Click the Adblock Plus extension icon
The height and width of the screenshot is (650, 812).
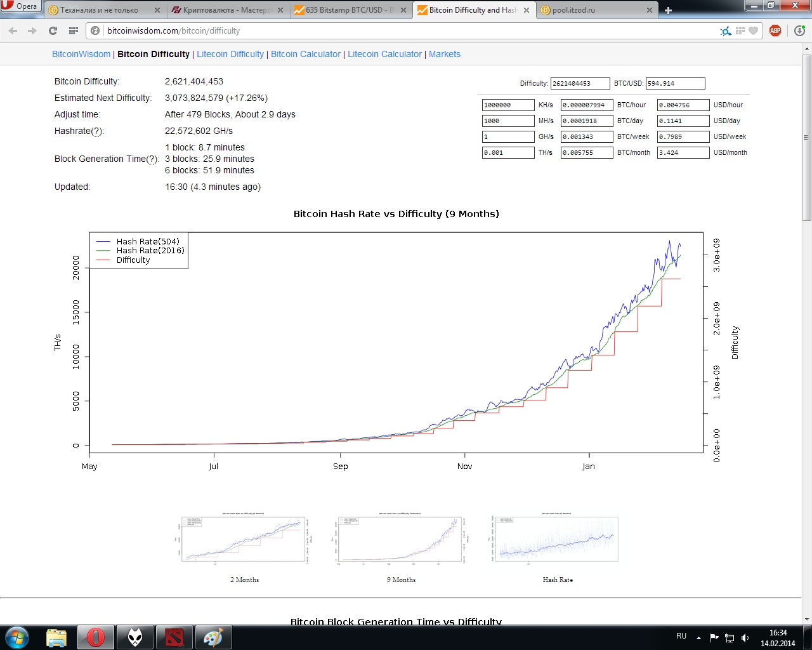point(775,30)
